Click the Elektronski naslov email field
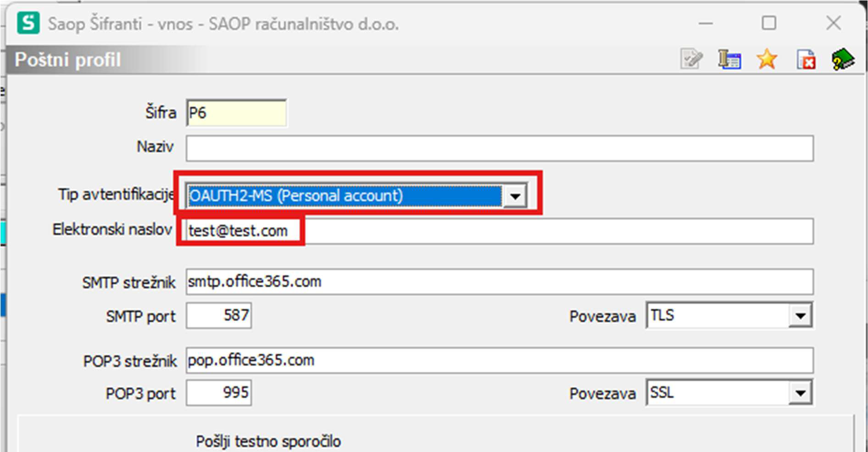 point(500,231)
